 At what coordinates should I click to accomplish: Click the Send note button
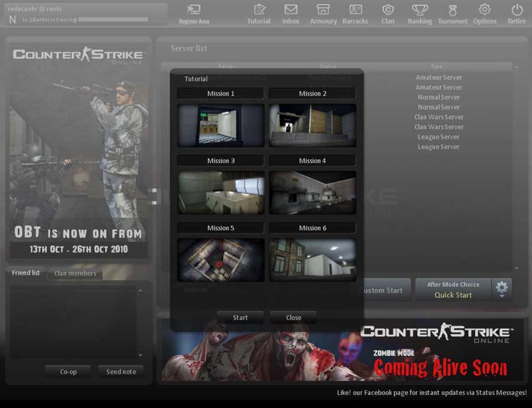click(121, 371)
